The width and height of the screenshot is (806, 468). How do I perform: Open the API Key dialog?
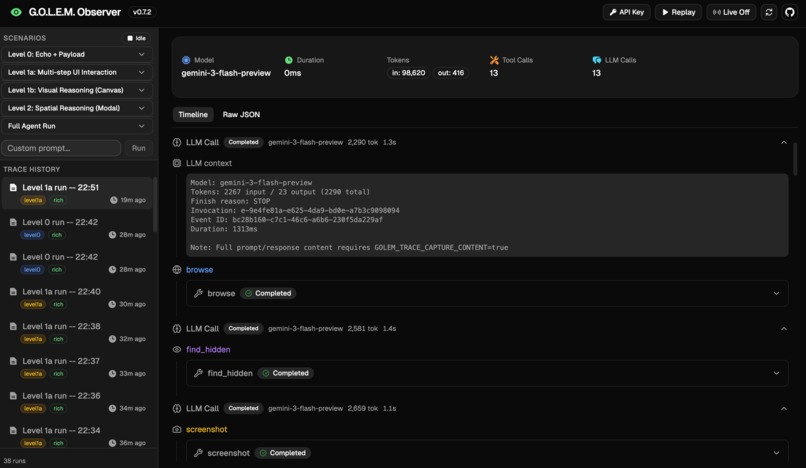click(626, 12)
